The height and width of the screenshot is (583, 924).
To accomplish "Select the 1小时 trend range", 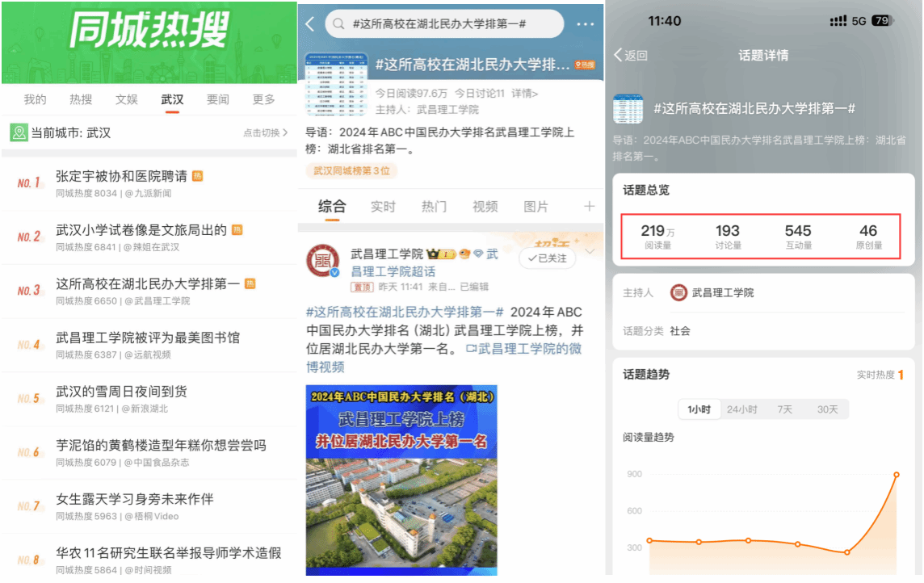I will 699,409.
